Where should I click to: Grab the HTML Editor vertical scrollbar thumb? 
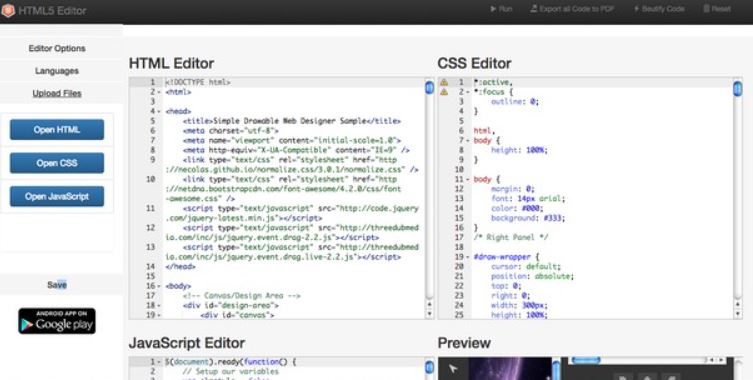(429, 88)
